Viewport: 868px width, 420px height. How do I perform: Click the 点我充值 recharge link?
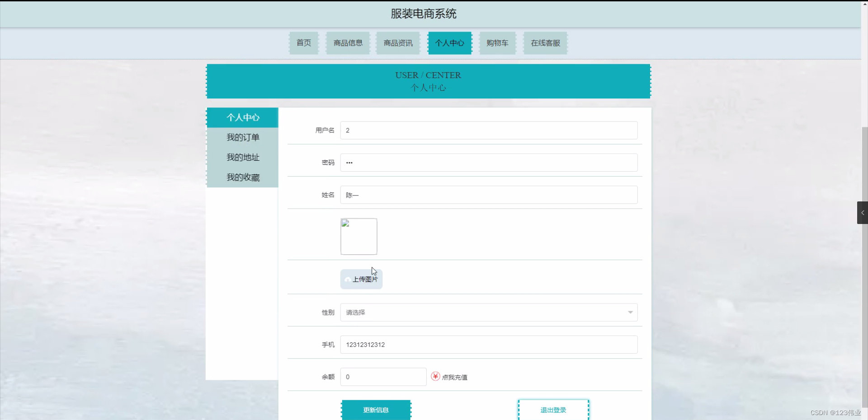[455, 377]
